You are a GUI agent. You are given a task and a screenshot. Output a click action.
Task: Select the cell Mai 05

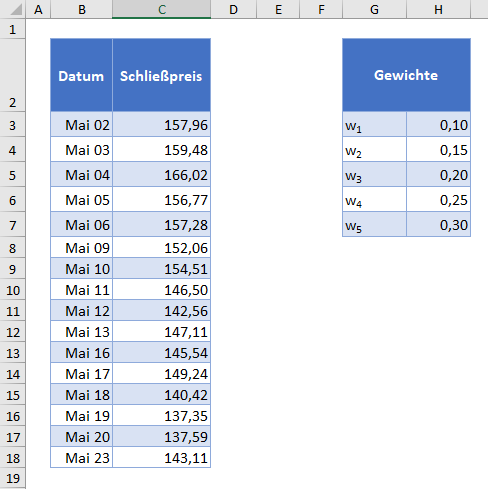coord(81,199)
